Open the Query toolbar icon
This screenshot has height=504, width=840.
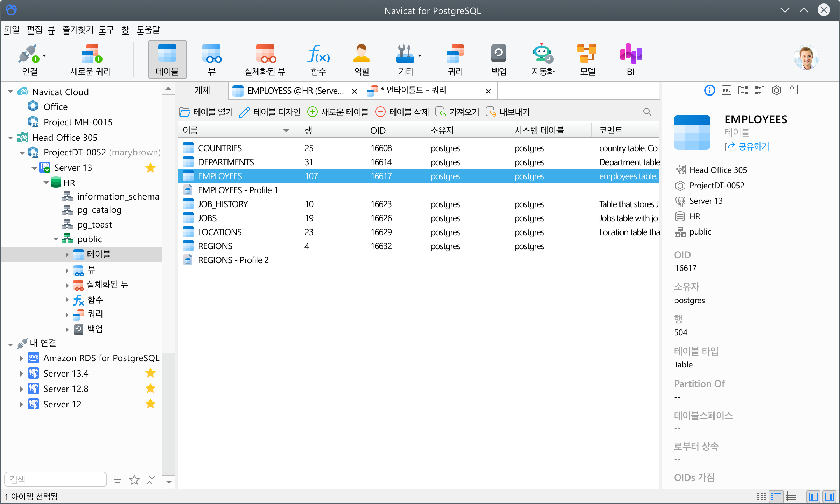pos(455,59)
